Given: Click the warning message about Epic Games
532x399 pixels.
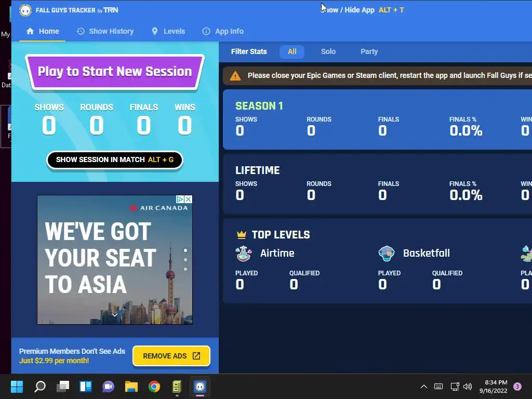Looking at the screenshot, I should point(390,75).
